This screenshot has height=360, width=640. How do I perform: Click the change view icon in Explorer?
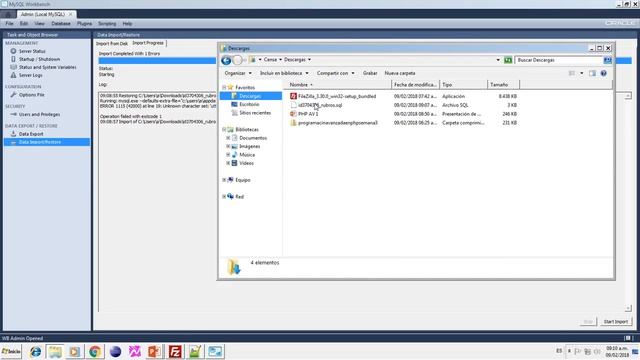572,73
